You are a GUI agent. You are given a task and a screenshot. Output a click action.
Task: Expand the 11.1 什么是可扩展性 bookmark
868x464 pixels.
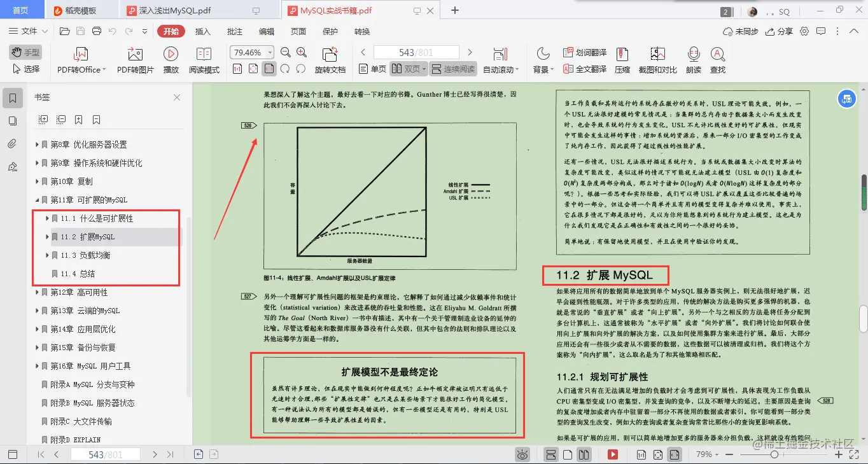[48, 218]
